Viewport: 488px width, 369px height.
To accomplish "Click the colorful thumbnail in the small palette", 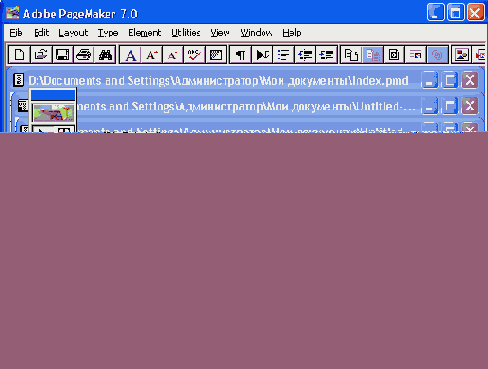I will click(x=53, y=112).
